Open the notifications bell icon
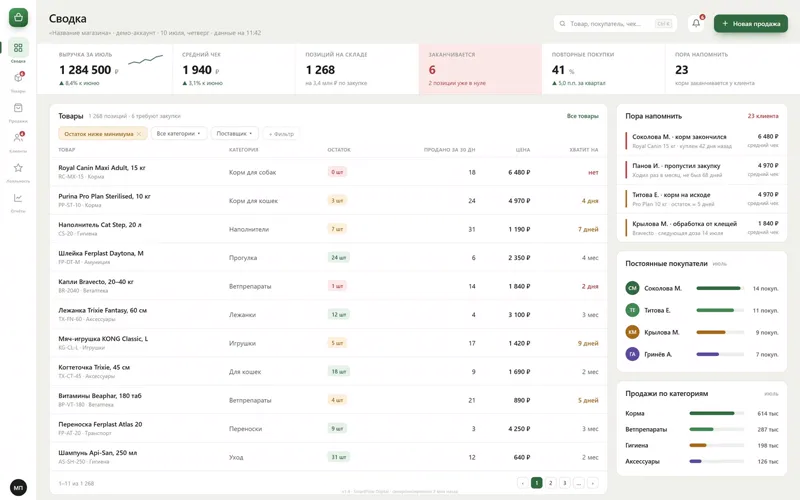The width and height of the screenshot is (800, 500). click(696, 23)
